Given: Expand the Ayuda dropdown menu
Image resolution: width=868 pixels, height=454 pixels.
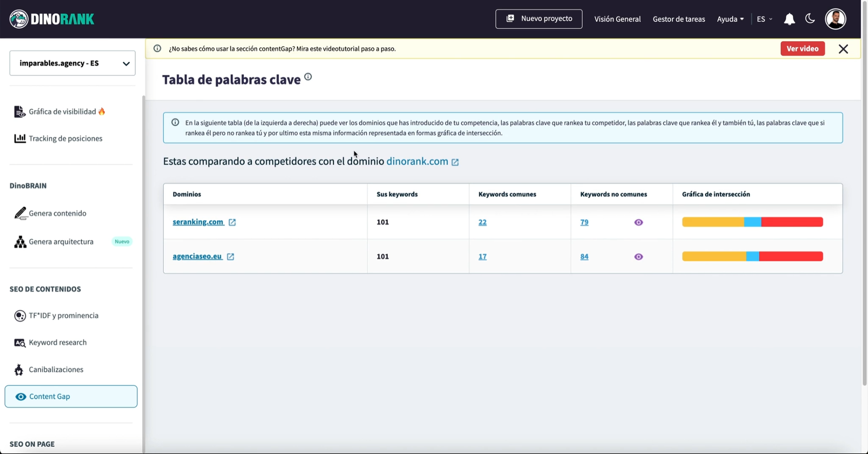Looking at the screenshot, I should click(730, 19).
